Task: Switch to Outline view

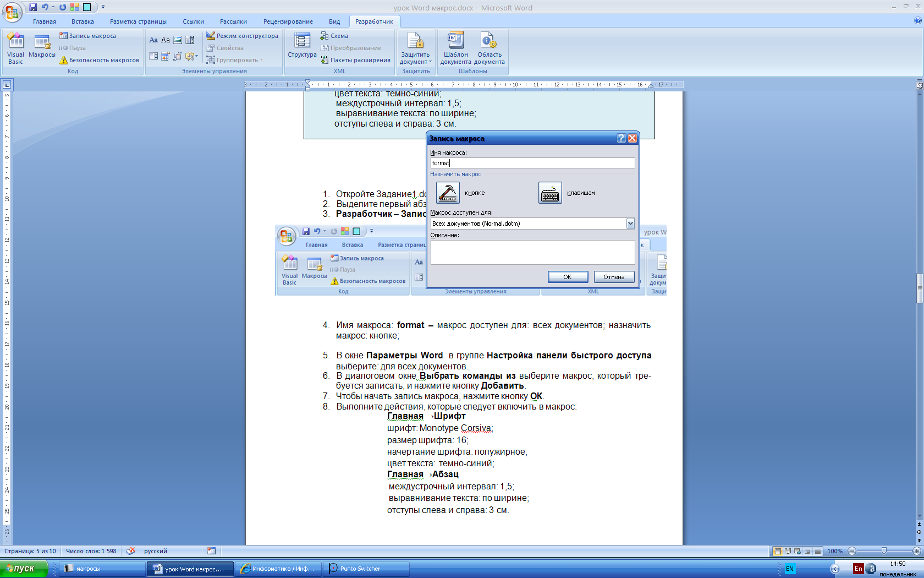Action: [807, 551]
